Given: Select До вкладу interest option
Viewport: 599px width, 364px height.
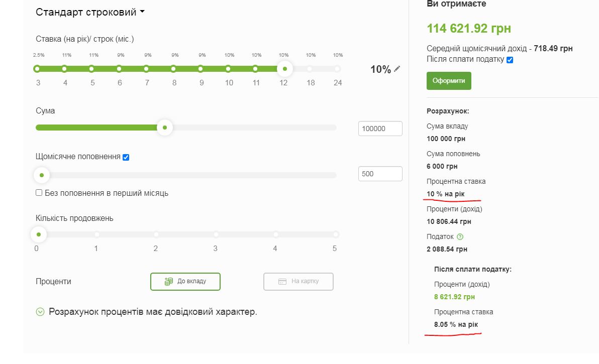Looking at the screenshot, I should click(x=185, y=282).
